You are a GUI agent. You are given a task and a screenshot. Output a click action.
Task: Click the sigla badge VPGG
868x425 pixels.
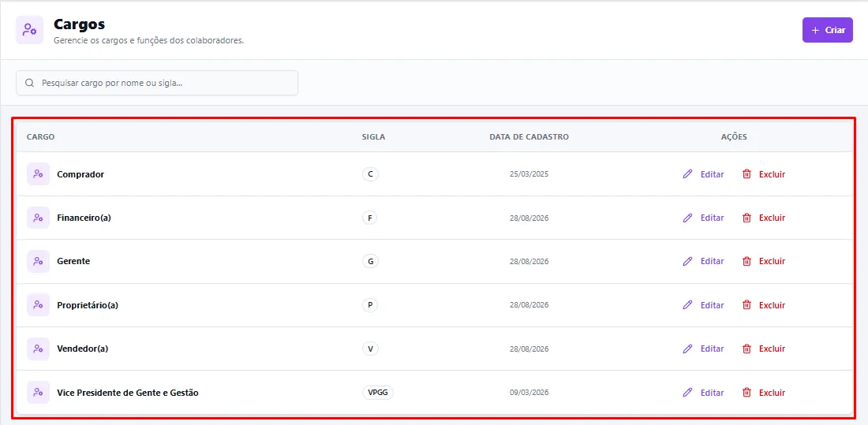click(378, 393)
